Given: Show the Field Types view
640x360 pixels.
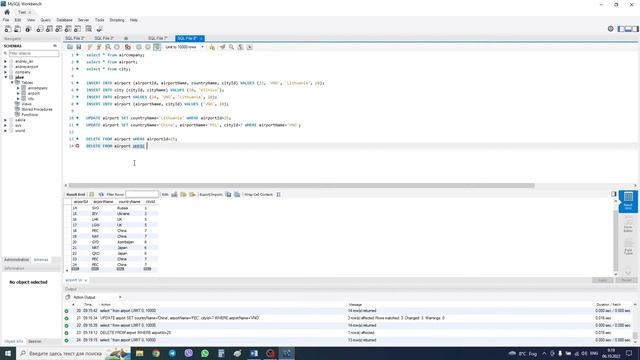Looking at the screenshot, I should (x=628, y=246).
